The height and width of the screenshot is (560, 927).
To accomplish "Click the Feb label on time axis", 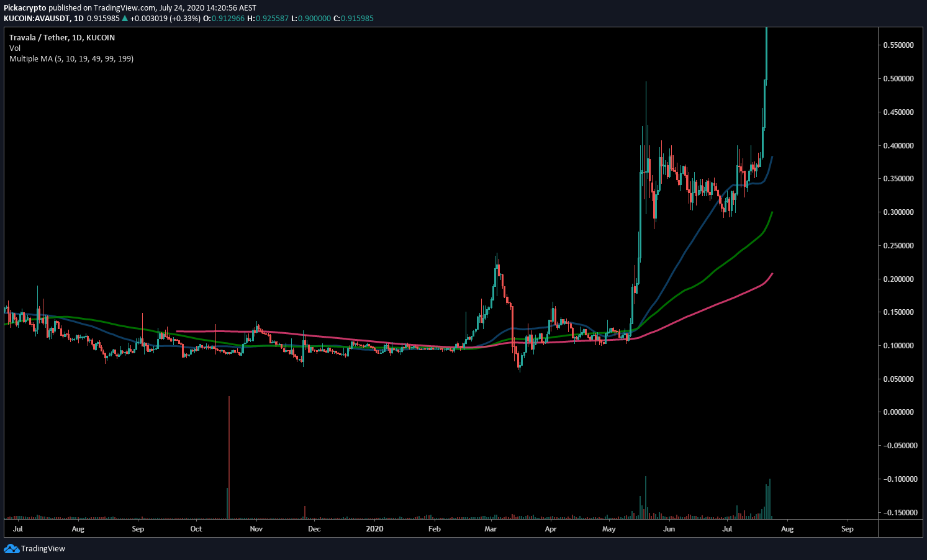I will point(435,529).
